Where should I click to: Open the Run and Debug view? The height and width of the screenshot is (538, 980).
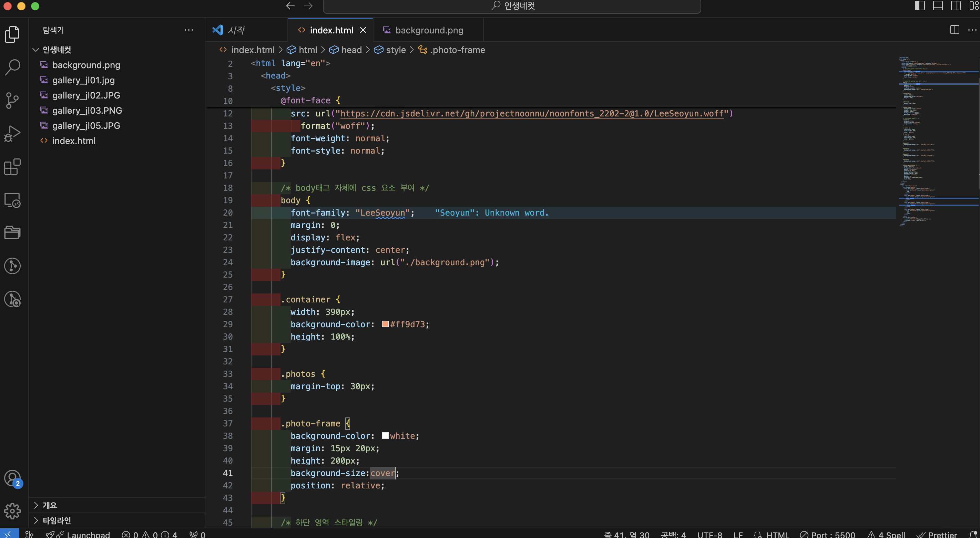pyautogui.click(x=12, y=133)
